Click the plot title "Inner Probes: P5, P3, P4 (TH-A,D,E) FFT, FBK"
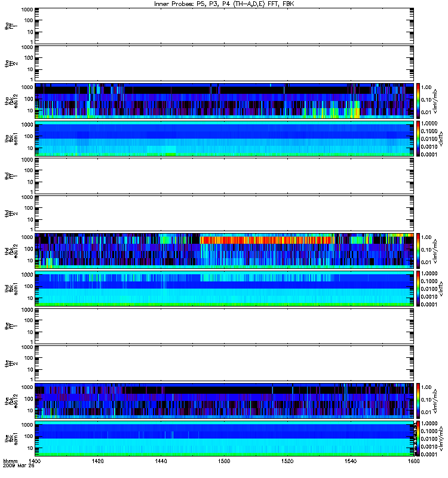 pos(224,4)
